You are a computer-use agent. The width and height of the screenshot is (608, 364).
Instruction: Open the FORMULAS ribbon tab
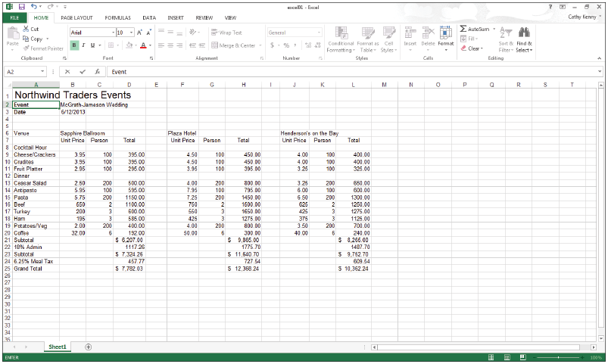point(117,17)
